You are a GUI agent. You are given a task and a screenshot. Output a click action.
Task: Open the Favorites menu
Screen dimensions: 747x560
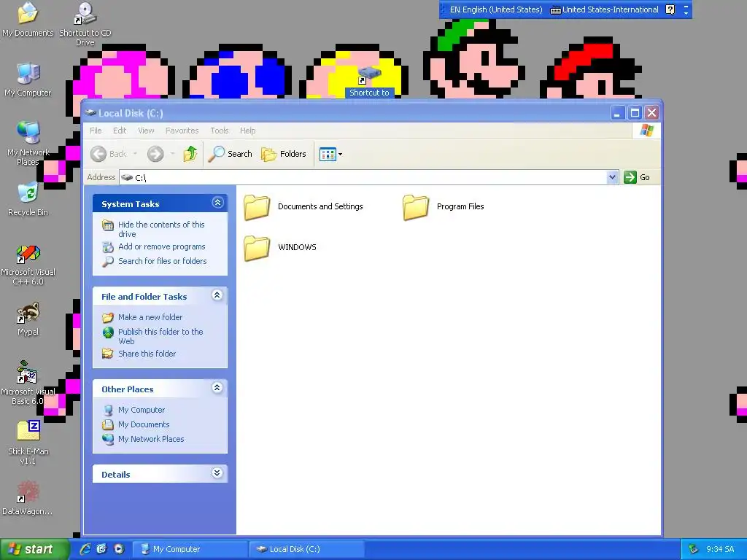[182, 131]
